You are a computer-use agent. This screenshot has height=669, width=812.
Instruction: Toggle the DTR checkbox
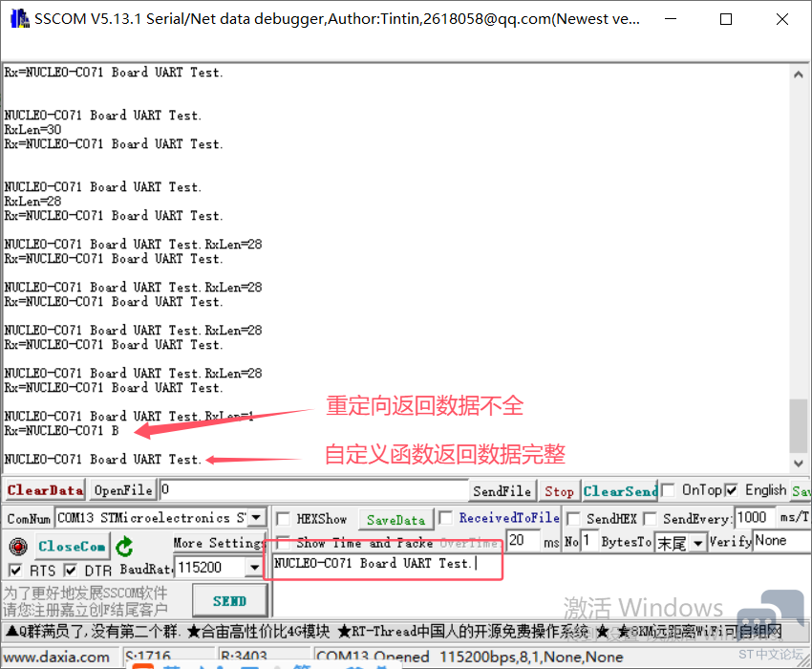click(x=71, y=571)
